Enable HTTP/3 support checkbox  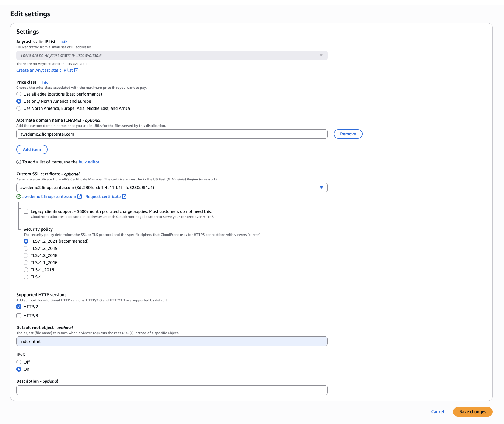19,316
